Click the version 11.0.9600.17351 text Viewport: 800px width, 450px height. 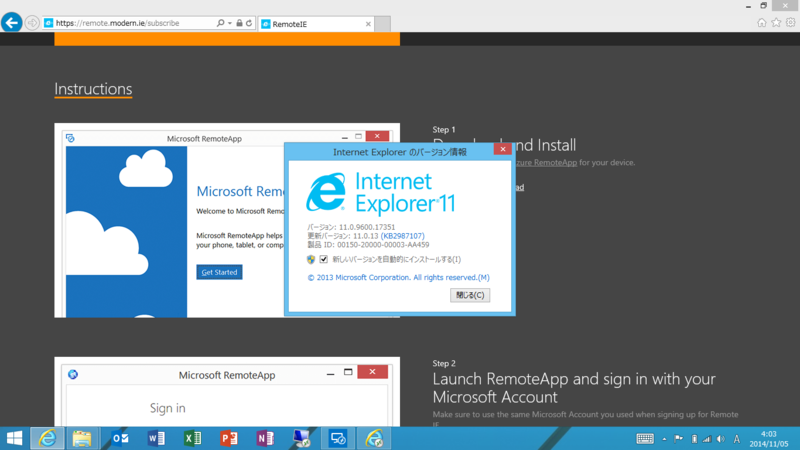[x=351, y=227]
